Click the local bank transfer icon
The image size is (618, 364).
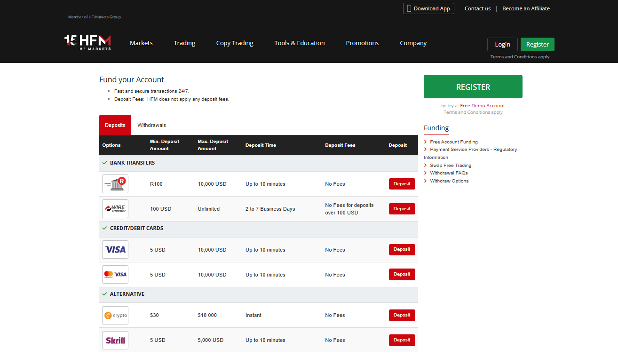click(115, 184)
